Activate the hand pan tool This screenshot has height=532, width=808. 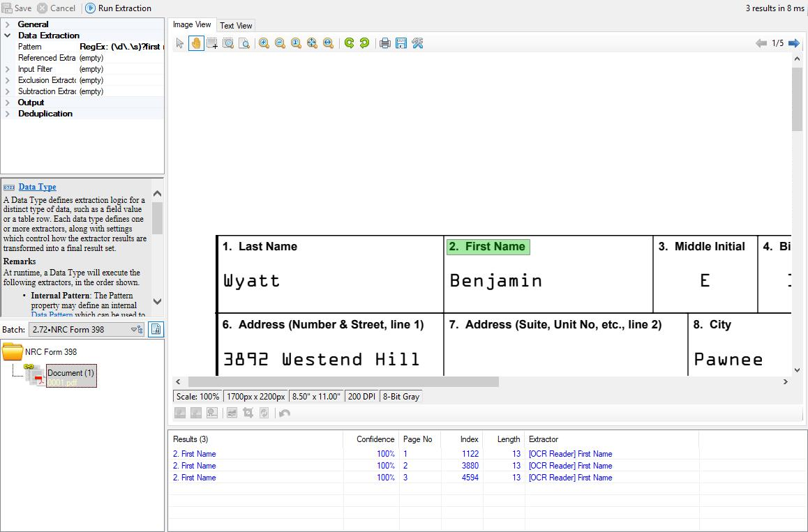[x=196, y=43]
